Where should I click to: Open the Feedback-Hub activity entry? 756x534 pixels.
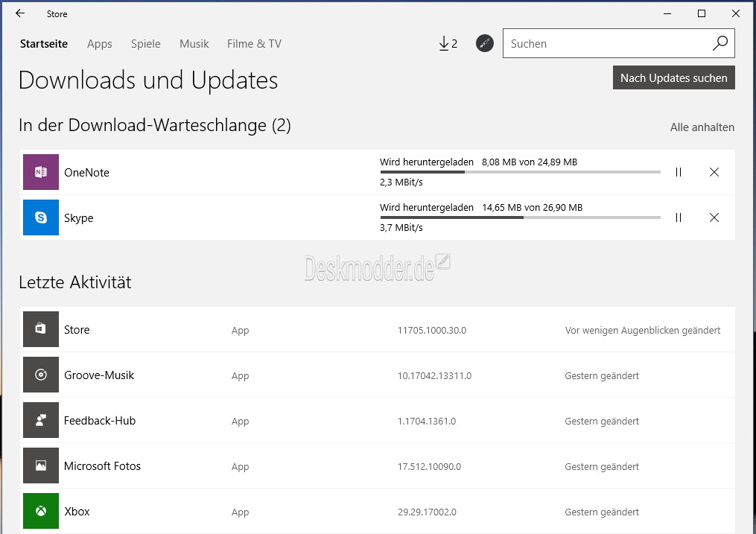378,420
